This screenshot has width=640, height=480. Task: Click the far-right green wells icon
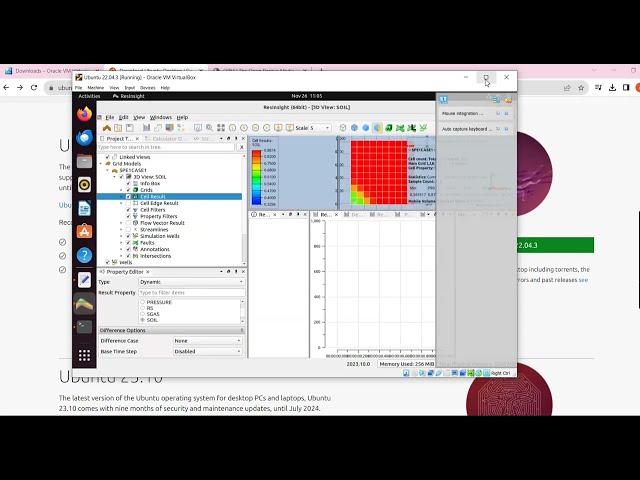[423, 128]
